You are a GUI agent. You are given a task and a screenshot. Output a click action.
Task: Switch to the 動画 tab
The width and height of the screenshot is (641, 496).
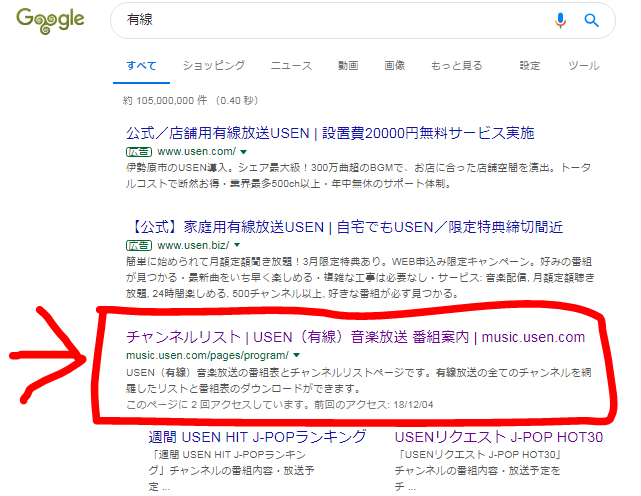tap(348, 66)
